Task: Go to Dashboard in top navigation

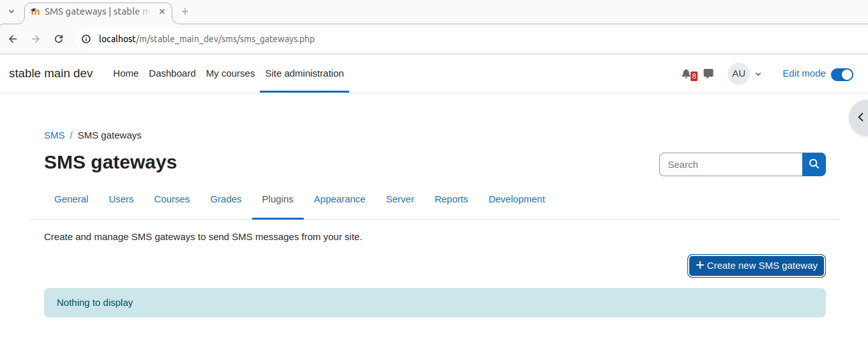Action: click(x=172, y=73)
